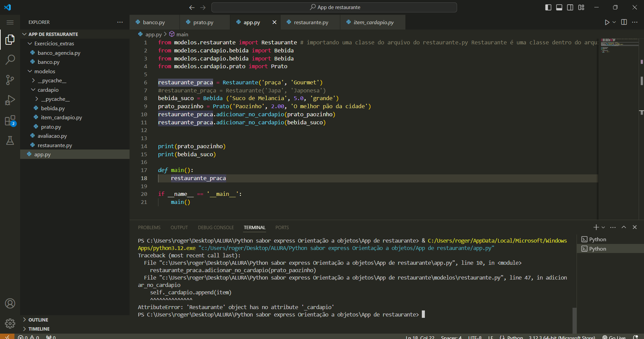Click the Go Live status bar button
644x339 pixels.
tap(614, 337)
